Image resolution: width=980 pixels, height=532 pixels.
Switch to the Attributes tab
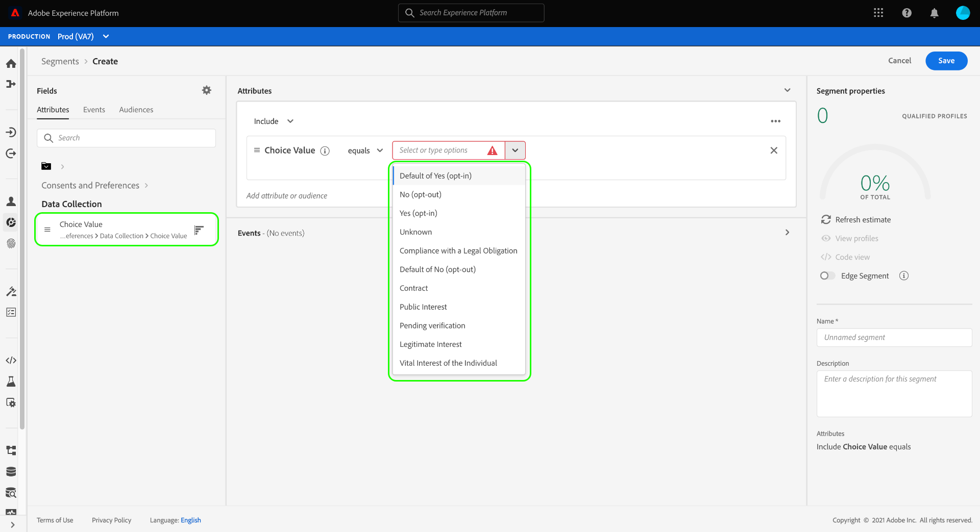click(x=53, y=110)
